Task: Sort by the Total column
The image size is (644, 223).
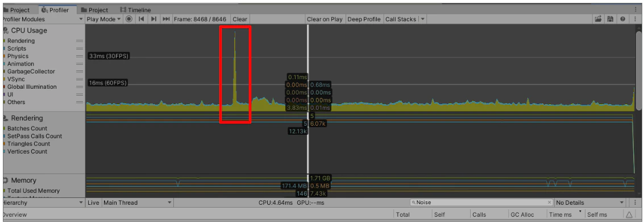Action: click(412, 214)
